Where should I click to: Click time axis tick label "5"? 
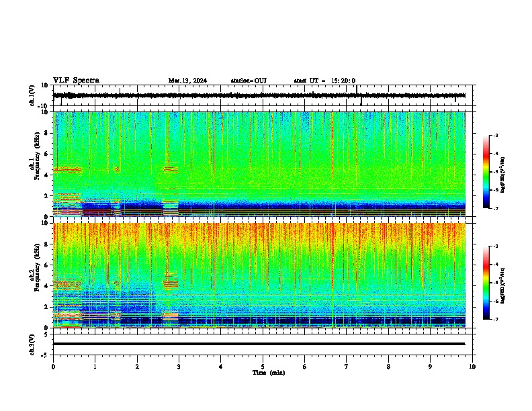(x=263, y=367)
